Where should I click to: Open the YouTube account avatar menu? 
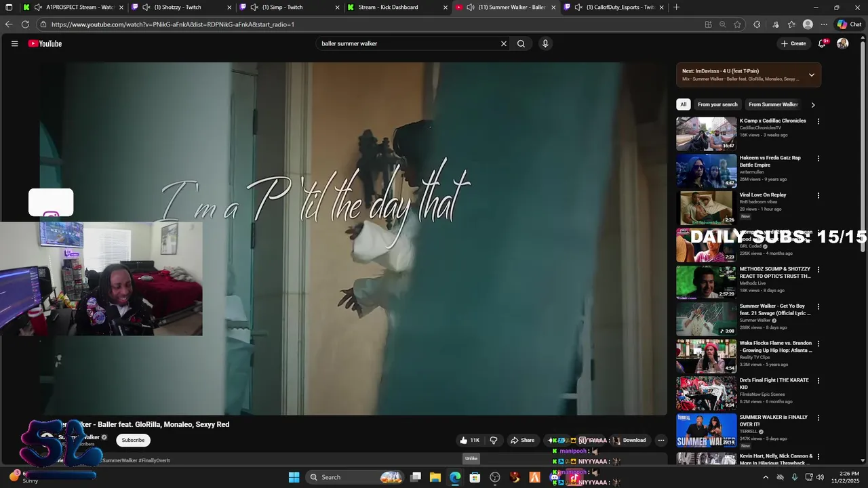click(x=843, y=43)
